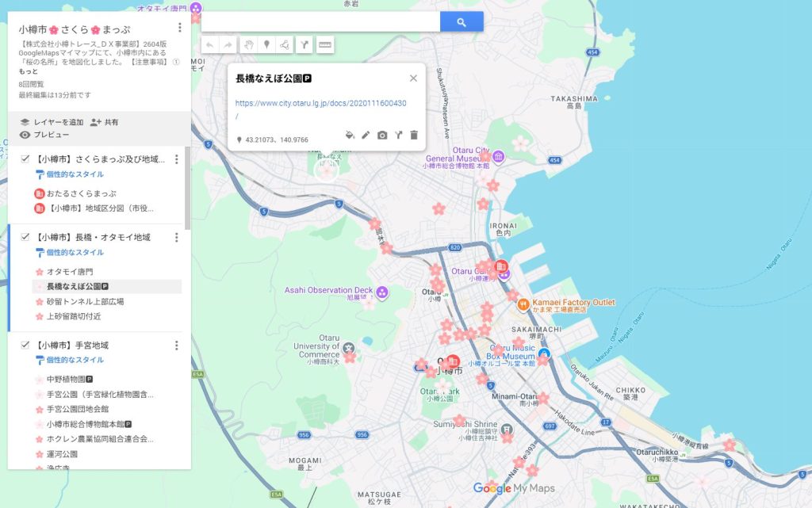812x508 pixels.
Task: Select the add marker tool
Action: [266, 45]
